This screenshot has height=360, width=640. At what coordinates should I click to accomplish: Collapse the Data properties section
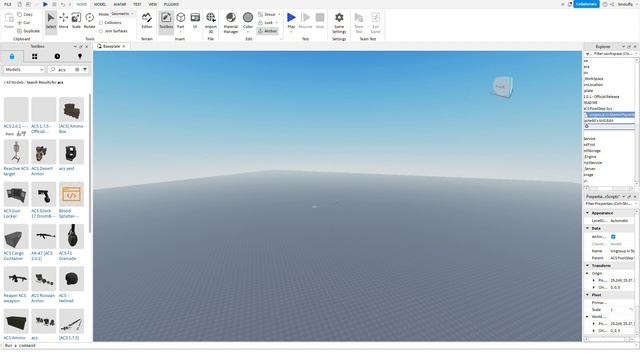pyautogui.click(x=587, y=228)
